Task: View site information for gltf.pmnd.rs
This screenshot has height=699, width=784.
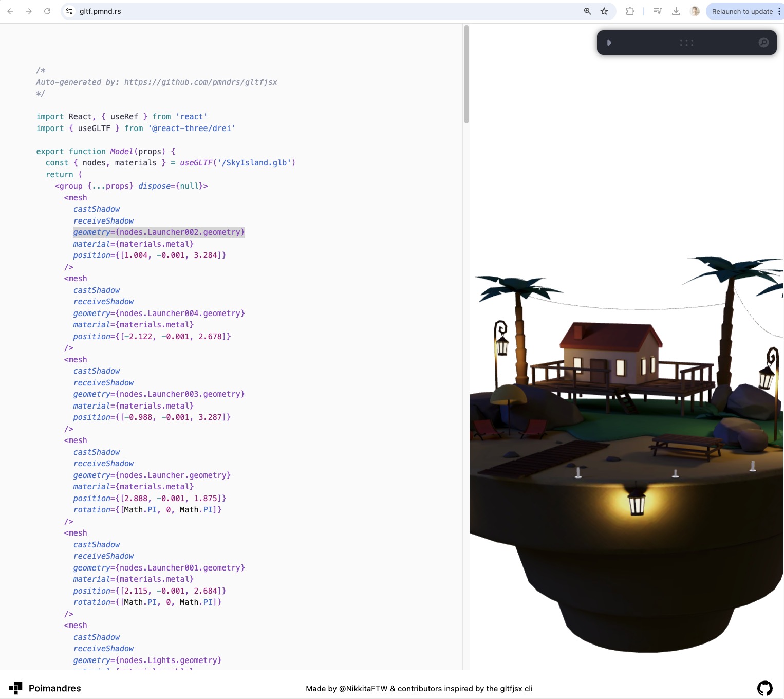Action: tap(70, 11)
